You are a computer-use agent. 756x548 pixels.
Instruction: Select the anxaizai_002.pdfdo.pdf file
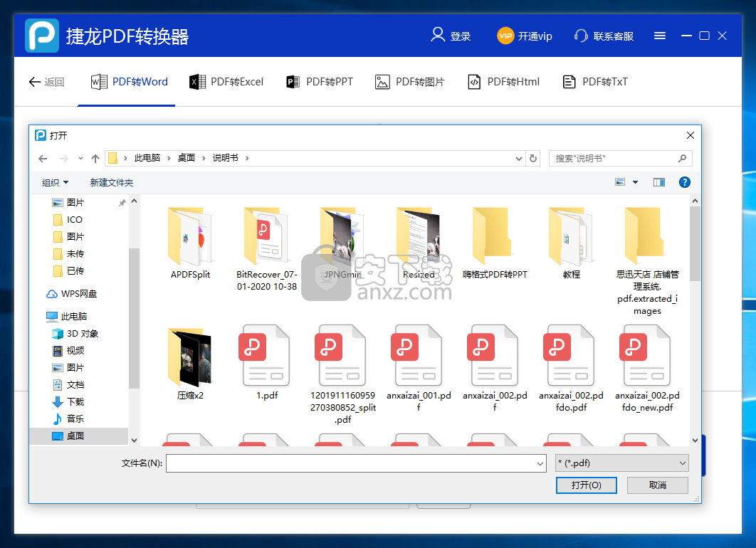(571, 369)
